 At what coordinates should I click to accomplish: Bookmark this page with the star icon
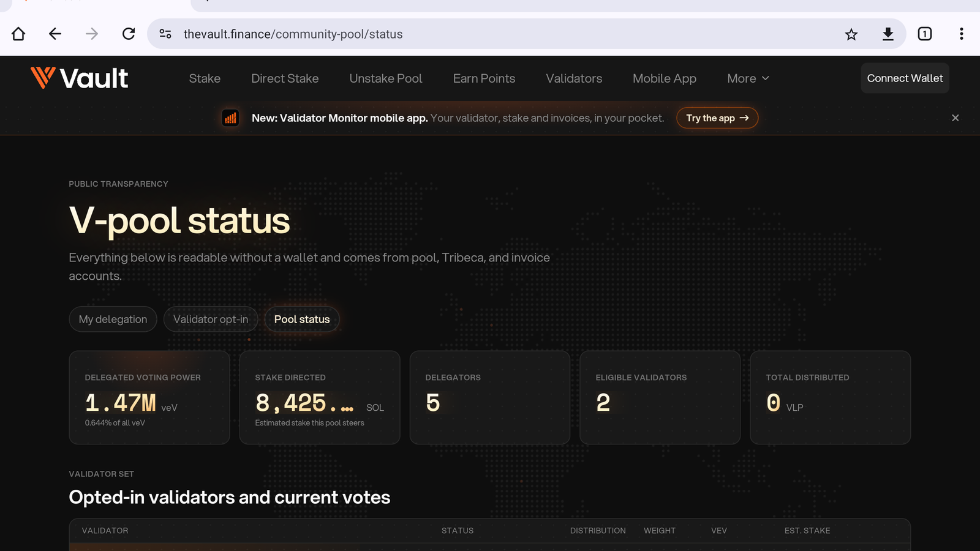point(851,34)
